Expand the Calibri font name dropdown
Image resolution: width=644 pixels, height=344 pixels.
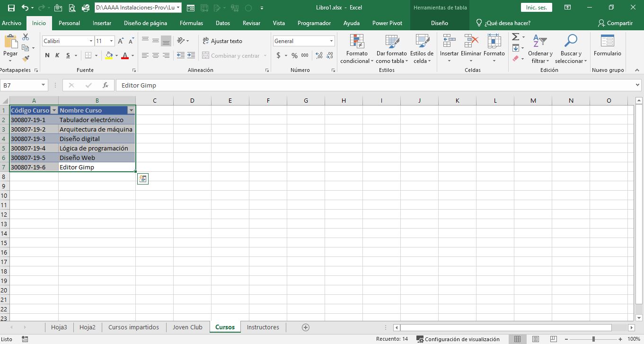91,41
